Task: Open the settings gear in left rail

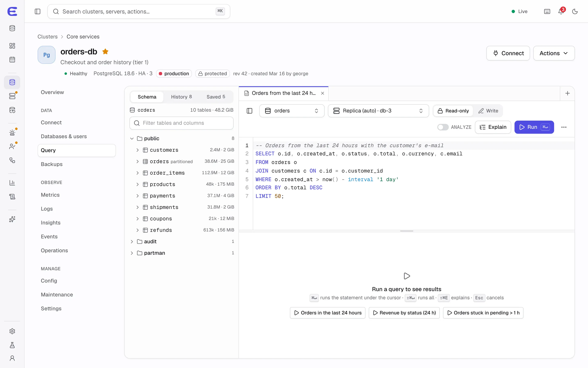Action: pos(12,331)
